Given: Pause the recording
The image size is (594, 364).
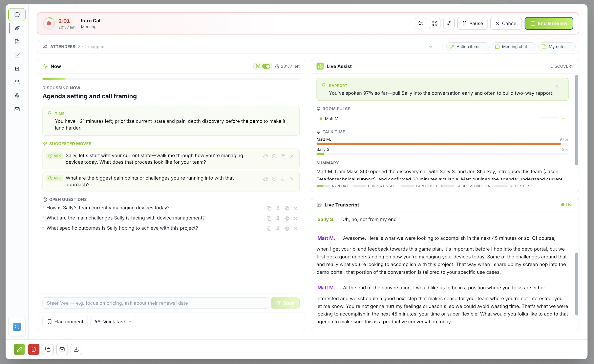Looking at the screenshot, I should [472, 23].
